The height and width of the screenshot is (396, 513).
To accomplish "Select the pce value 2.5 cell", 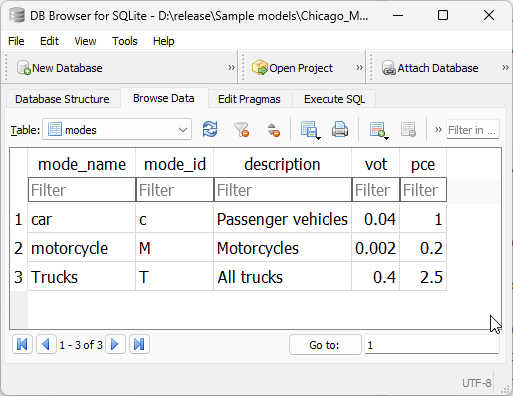I will [x=423, y=277].
